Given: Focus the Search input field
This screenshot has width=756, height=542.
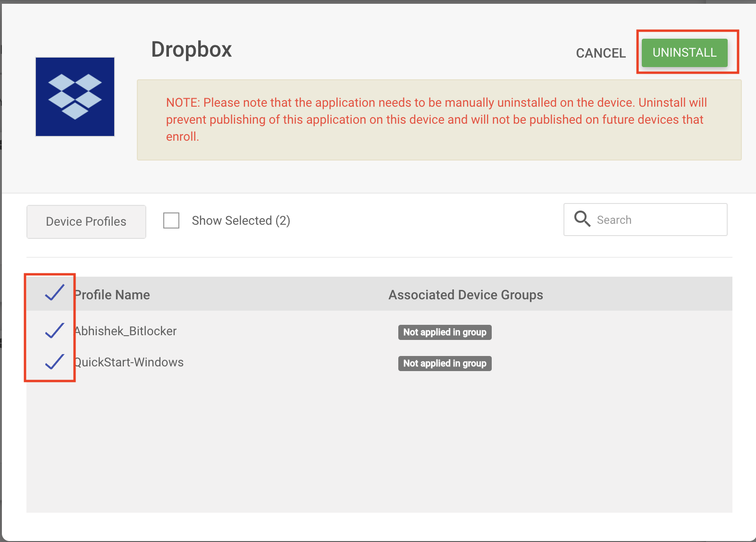Looking at the screenshot, I should [x=646, y=220].
